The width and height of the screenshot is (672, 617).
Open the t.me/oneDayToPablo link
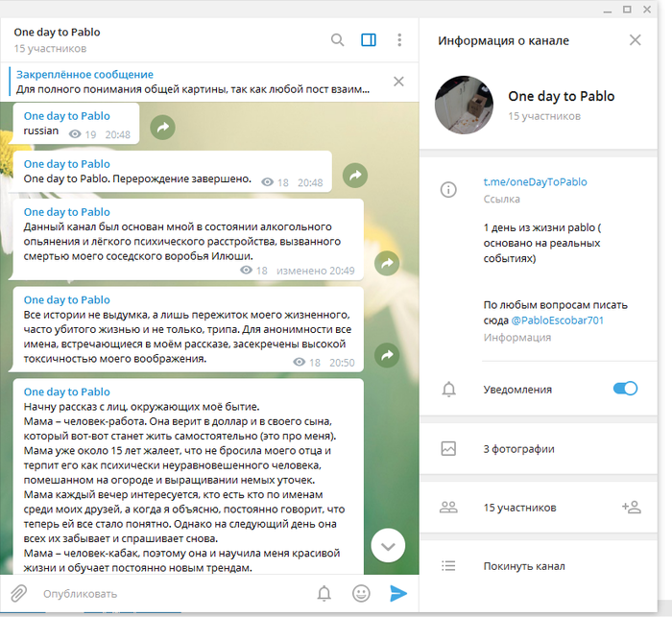pyautogui.click(x=535, y=181)
